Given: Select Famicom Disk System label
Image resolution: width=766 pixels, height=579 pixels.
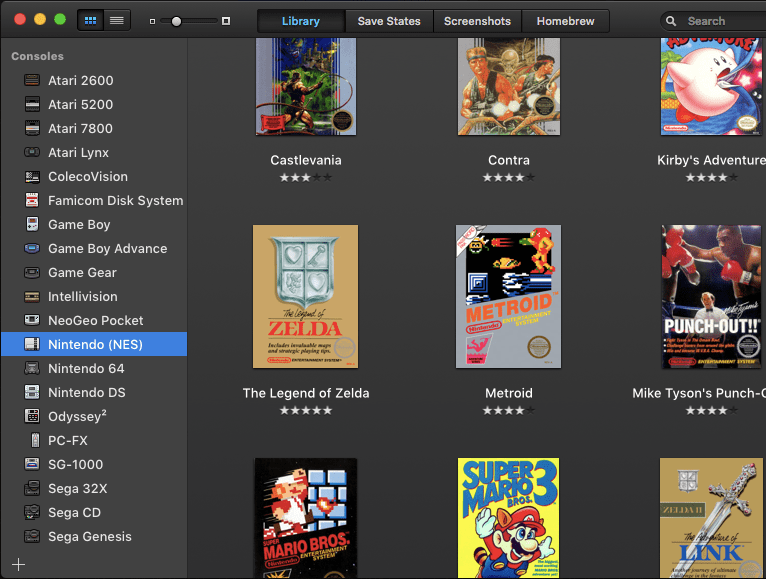Looking at the screenshot, I should [x=116, y=200].
